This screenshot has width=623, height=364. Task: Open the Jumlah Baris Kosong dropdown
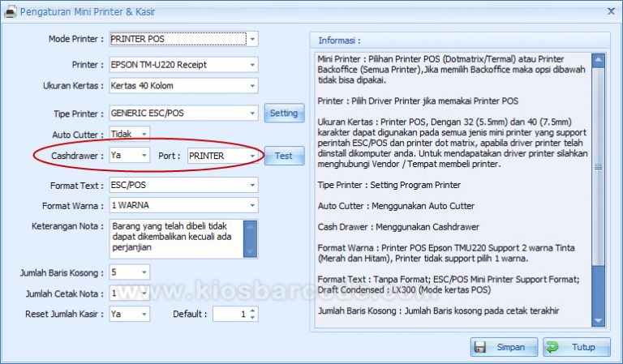pyautogui.click(x=144, y=272)
